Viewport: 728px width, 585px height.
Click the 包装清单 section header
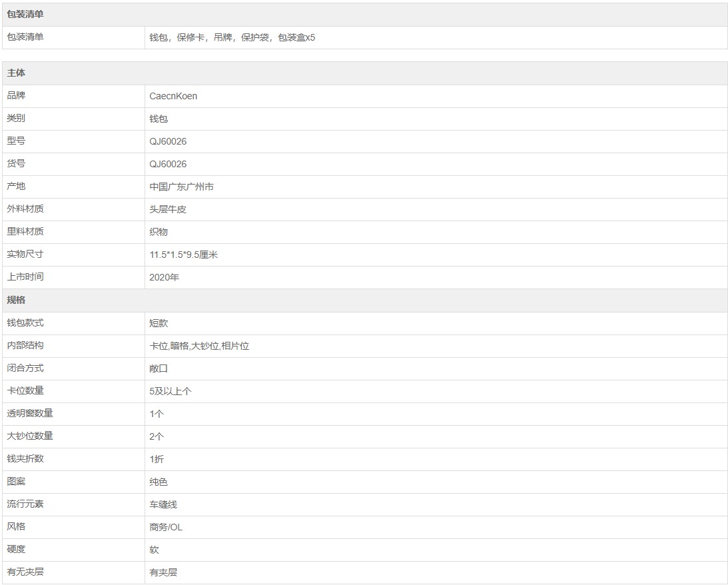pos(364,15)
